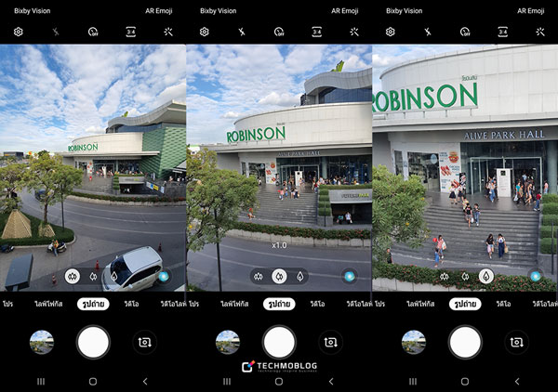Tap Bixby Vision in zoomed-in telephoto screenshot
Image resolution: width=558 pixels, height=392 pixels.
pyautogui.click(x=405, y=11)
